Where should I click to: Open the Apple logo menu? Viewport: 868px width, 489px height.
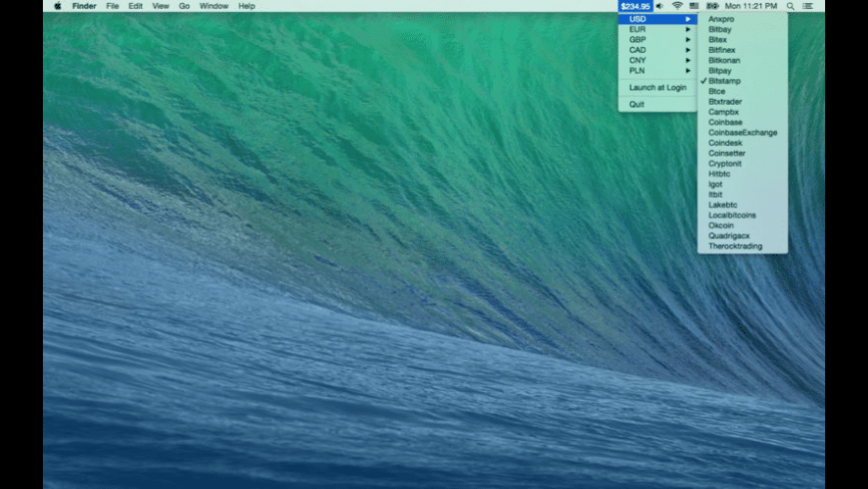tap(57, 6)
